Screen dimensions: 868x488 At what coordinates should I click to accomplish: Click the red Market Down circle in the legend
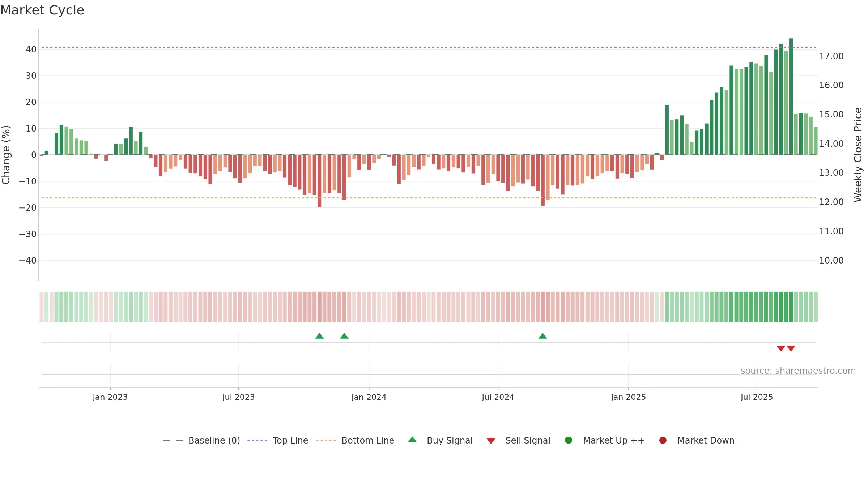663,440
